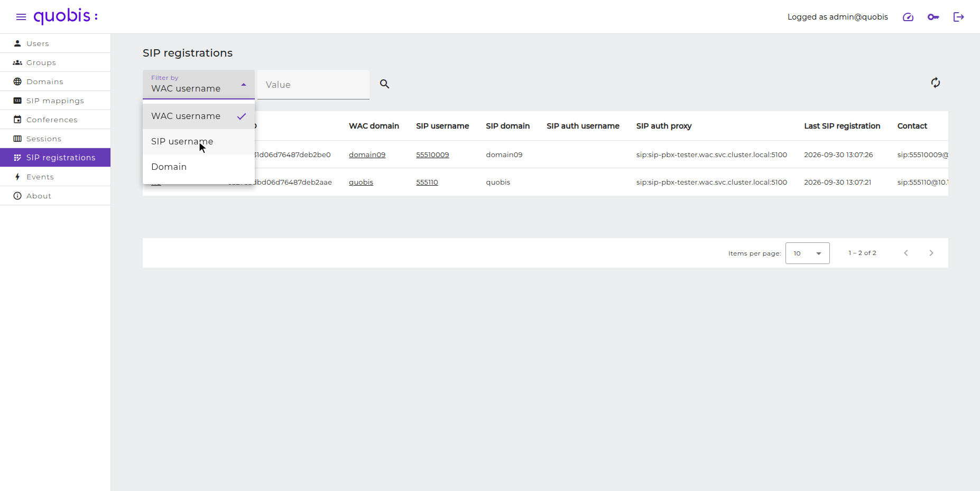The height and width of the screenshot is (491, 980).
Task: Go to the previous page arrow
Action: pyautogui.click(x=906, y=253)
